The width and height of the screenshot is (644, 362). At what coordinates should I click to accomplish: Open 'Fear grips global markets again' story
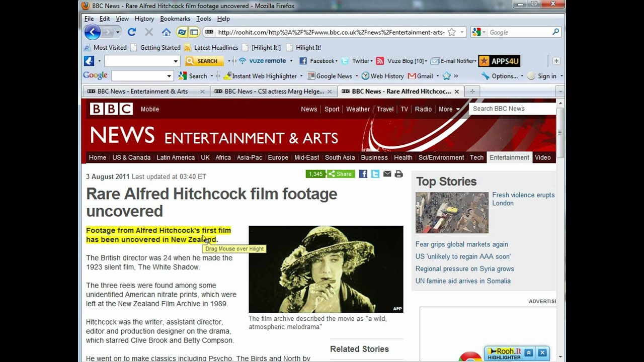pyautogui.click(x=462, y=244)
